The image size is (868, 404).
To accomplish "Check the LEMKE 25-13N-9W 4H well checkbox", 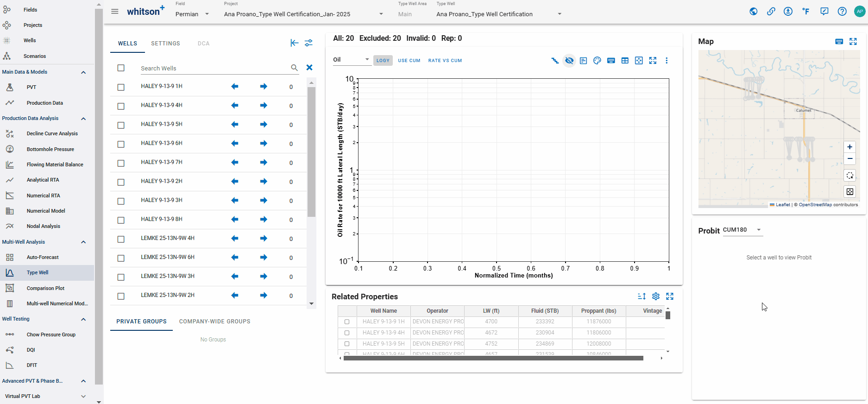I will (121, 239).
